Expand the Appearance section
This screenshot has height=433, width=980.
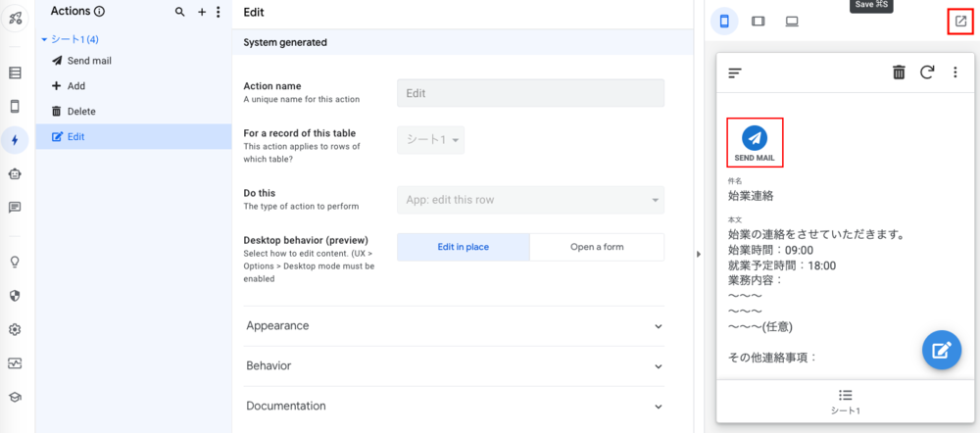[x=455, y=325]
